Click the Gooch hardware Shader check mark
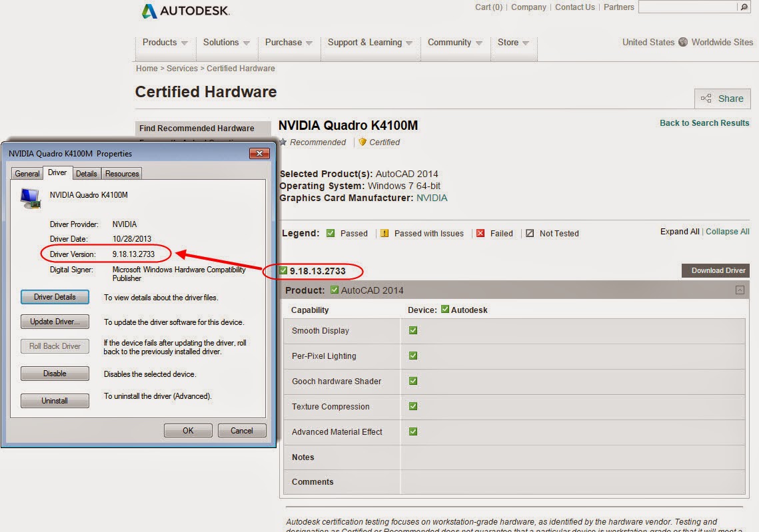Viewport: 759px width, 532px height. coord(413,381)
